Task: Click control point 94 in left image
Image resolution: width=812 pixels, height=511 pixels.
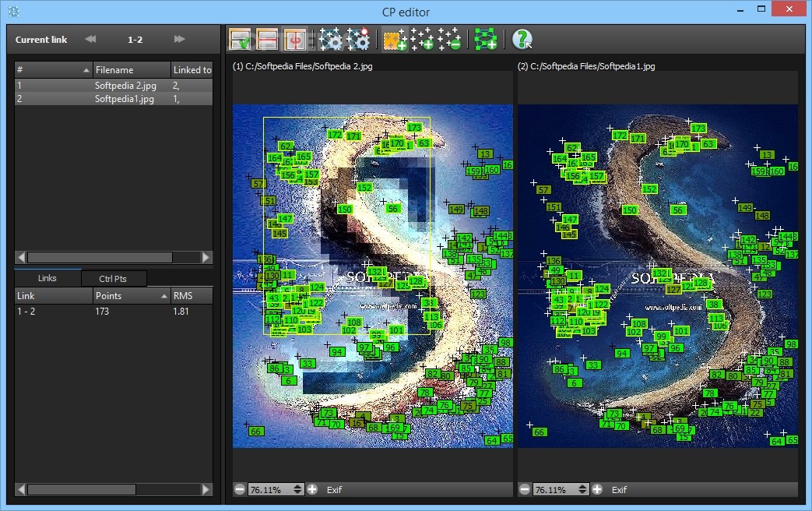Action: pos(337,352)
